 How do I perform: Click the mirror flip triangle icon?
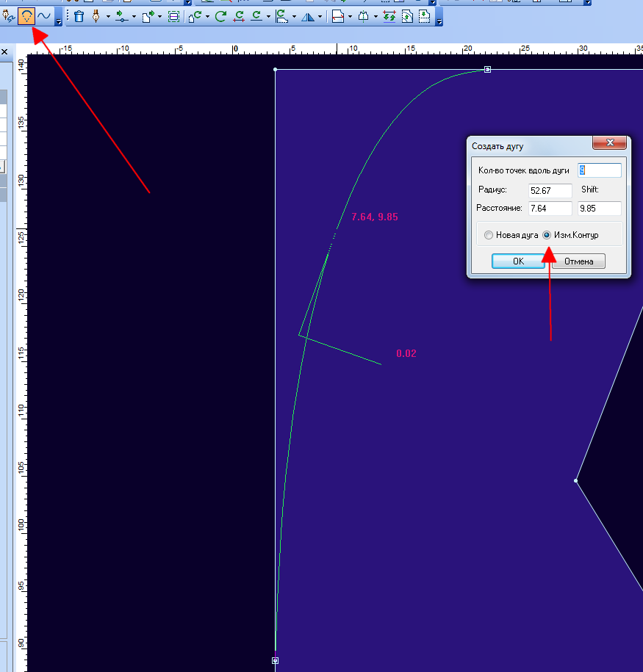click(308, 16)
